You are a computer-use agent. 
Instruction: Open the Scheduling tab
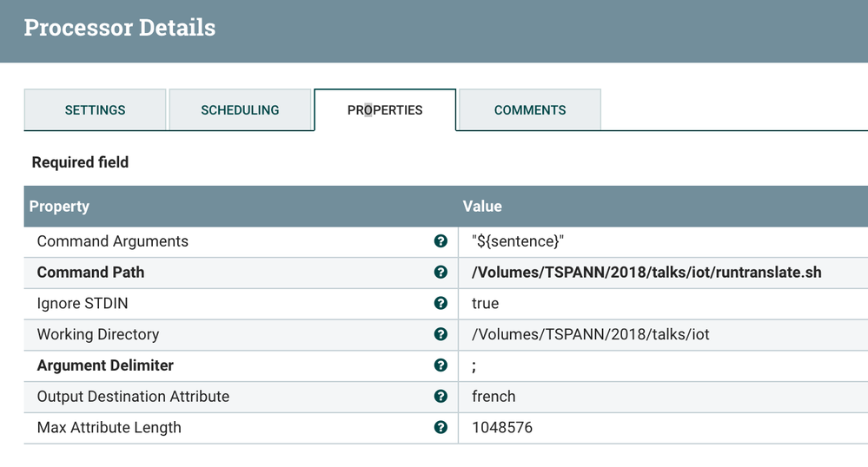click(x=240, y=110)
